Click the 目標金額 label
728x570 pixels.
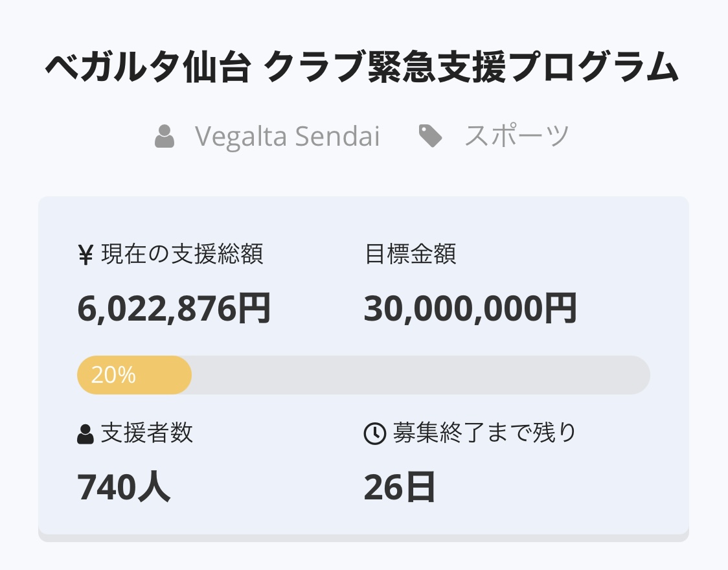(x=411, y=255)
